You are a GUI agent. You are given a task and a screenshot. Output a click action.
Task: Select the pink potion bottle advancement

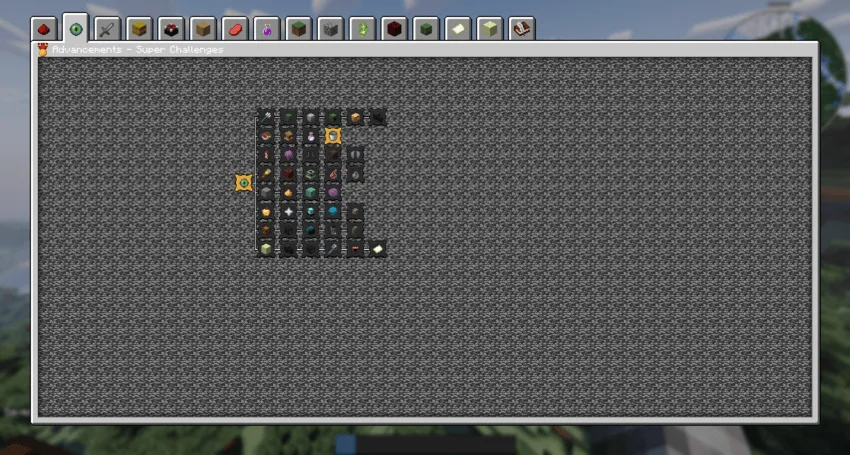[311, 136]
